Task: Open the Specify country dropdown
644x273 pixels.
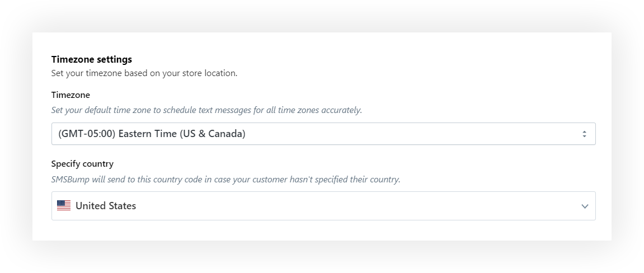Action: pyautogui.click(x=323, y=206)
